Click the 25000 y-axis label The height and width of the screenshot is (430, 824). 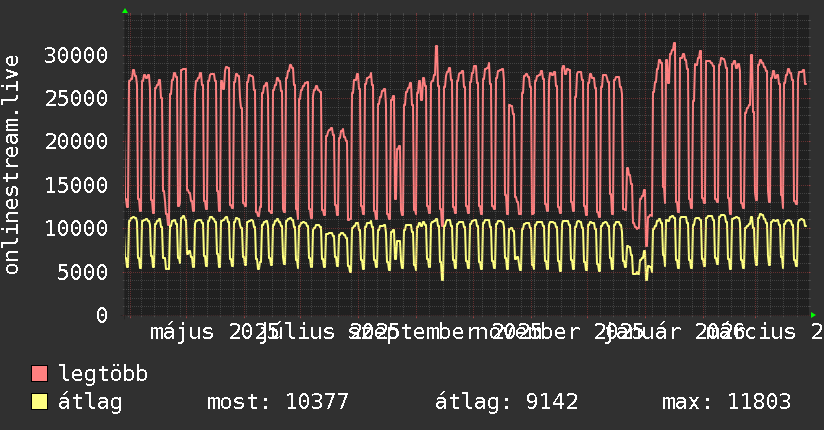(x=76, y=98)
